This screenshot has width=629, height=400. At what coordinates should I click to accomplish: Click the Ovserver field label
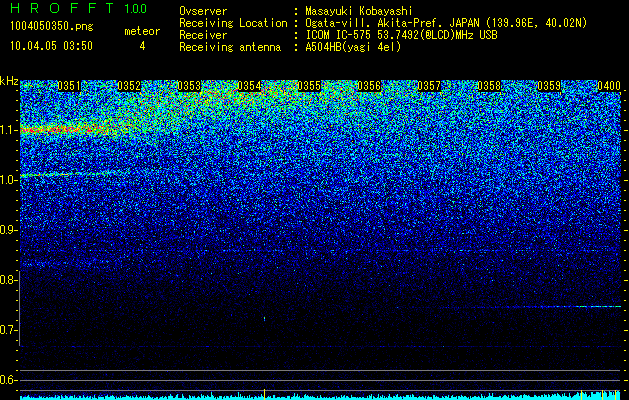pos(203,11)
